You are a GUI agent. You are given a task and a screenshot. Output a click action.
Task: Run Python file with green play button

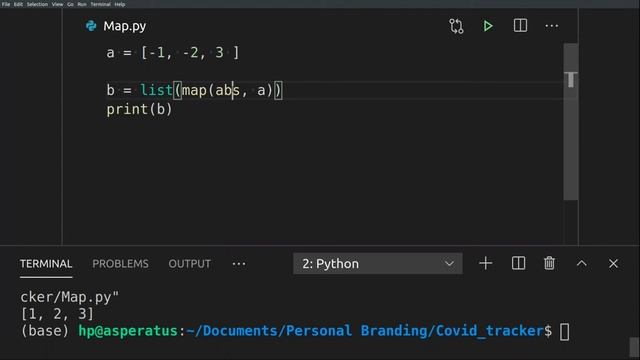click(x=488, y=26)
